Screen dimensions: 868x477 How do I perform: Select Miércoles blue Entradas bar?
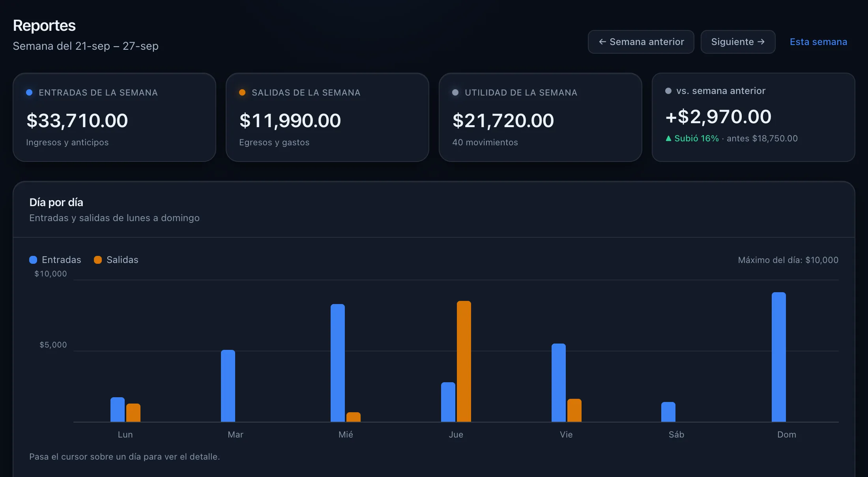coord(338,363)
